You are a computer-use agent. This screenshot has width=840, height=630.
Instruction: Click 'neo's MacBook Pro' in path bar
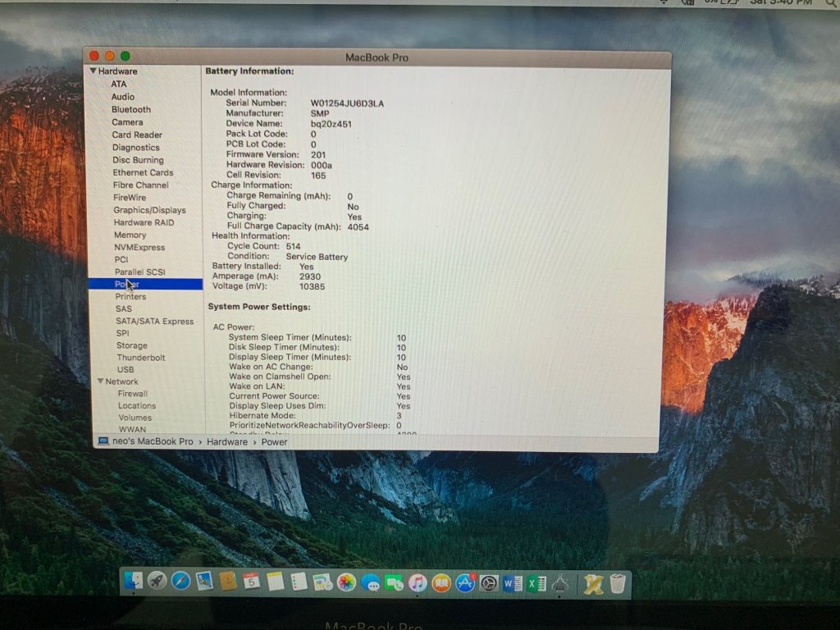click(153, 441)
